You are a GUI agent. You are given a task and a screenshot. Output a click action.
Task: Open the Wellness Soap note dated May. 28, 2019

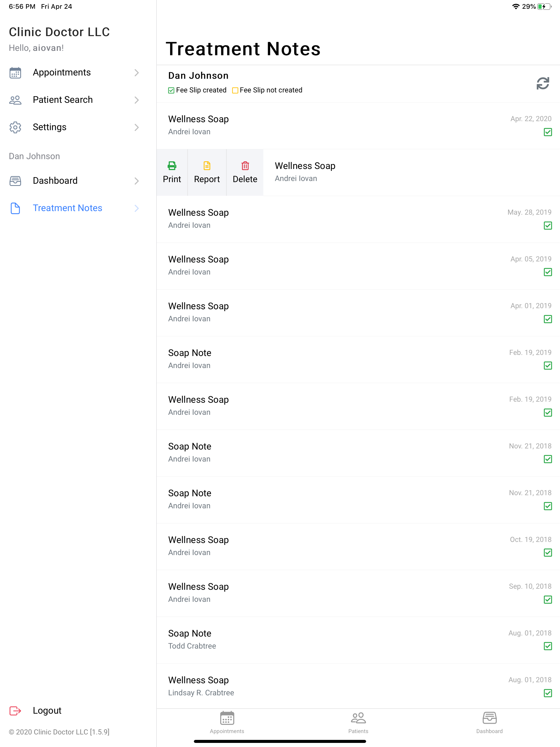click(x=358, y=219)
